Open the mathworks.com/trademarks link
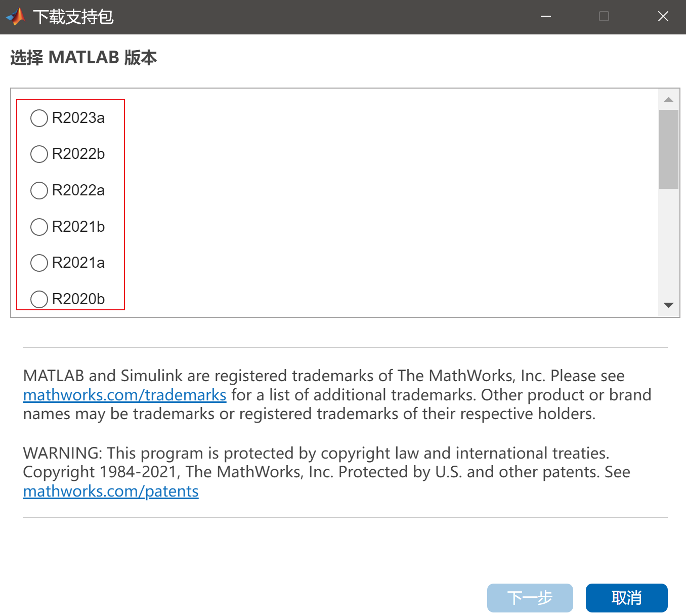The height and width of the screenshot is (616, 686). [124, 395]
